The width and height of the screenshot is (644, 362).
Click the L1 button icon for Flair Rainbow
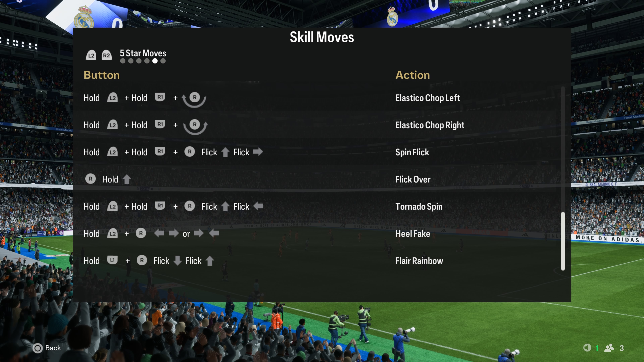112,260
